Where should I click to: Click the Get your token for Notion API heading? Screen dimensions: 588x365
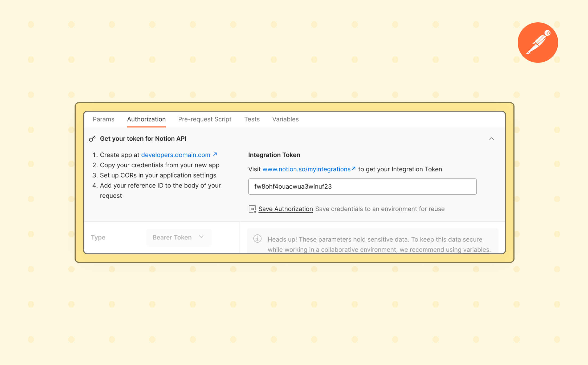point(143,139)
